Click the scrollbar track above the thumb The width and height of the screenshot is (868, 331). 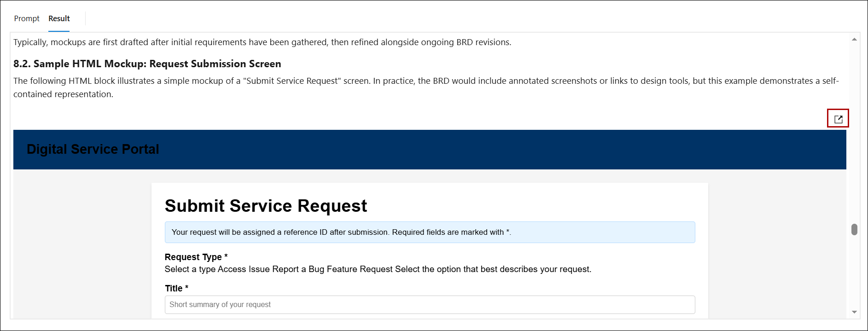(854, 138)
